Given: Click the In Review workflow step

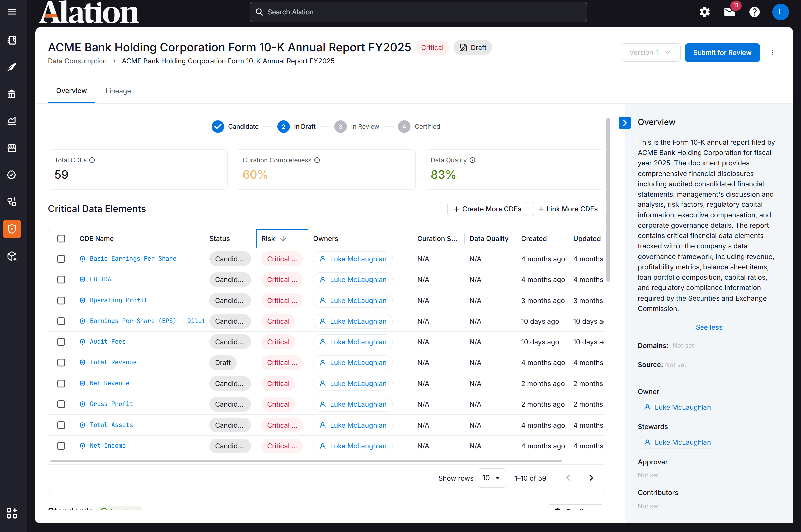Looking at the screenshot, I should tap(357, 127).
